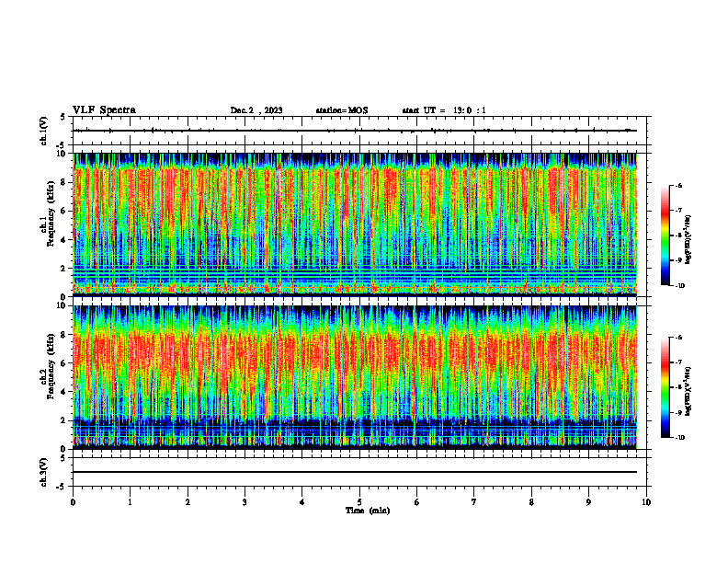
Task: Click the ch.2 spectrogram plot area
Action: [355, 377]
